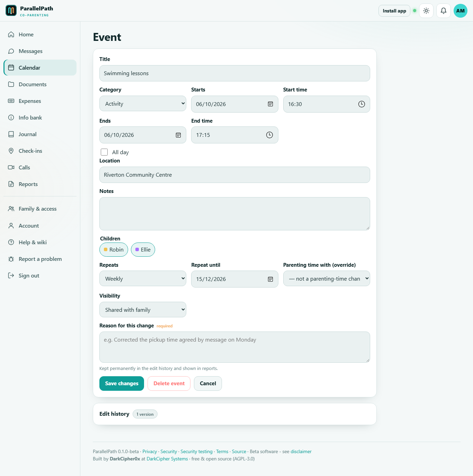Open Info bank from sidebar
The image size is (473, 476).
[40, 117]
